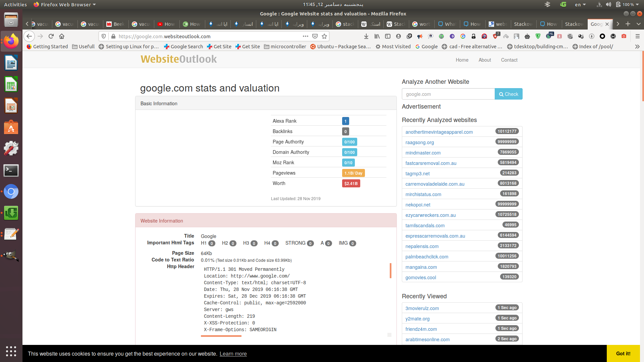Open the mindmaster.com link

[x=423, y=153]
